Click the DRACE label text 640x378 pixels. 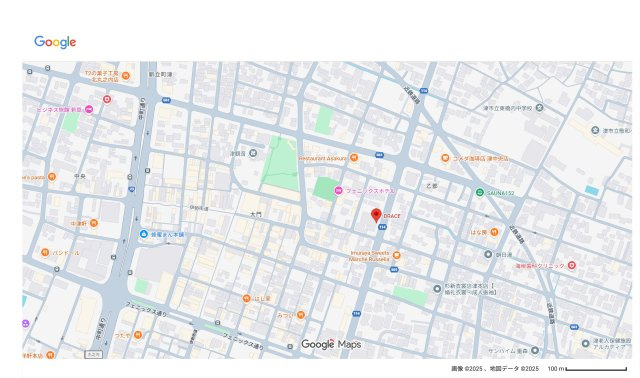pyautogui.click(x=392, y=216)
